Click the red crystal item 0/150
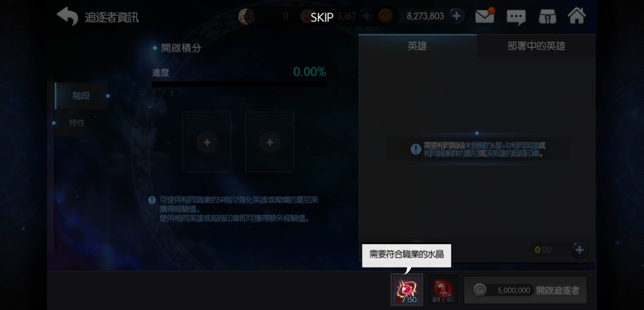Image resolution: width=644 pixels, height=310 pixels. [407, 290]
